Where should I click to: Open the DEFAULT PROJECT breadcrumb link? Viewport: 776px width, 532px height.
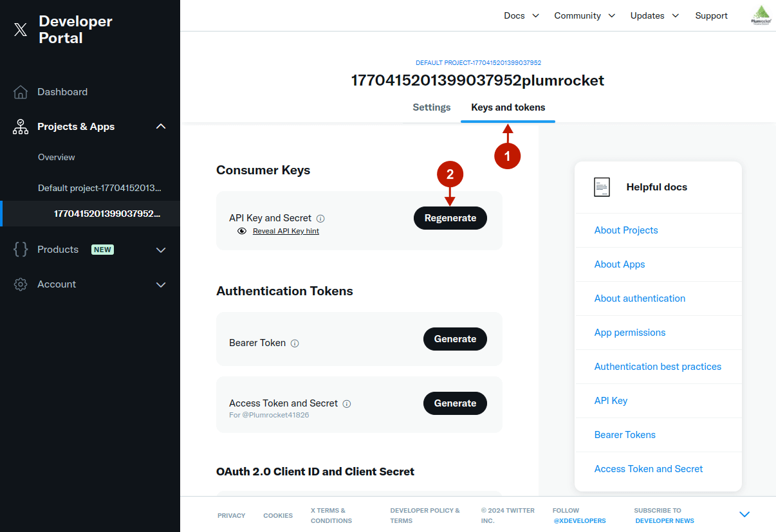point(478,63)
